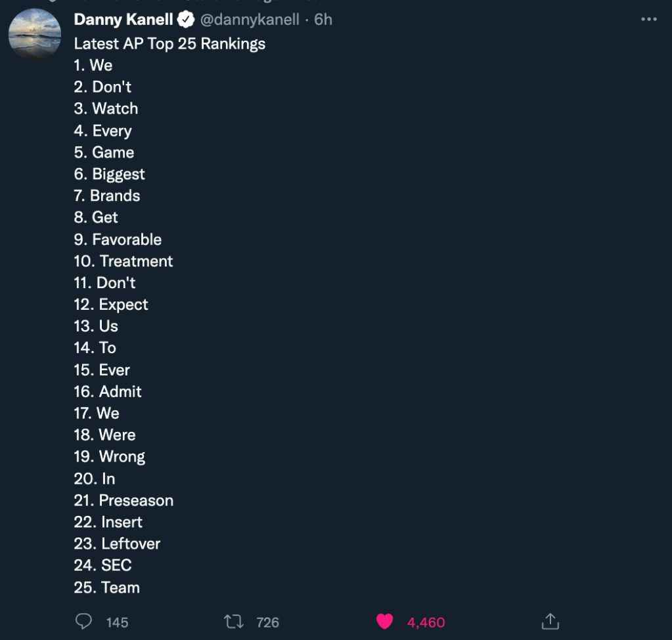Open the three-dot more options menu

tap(648, 20)
